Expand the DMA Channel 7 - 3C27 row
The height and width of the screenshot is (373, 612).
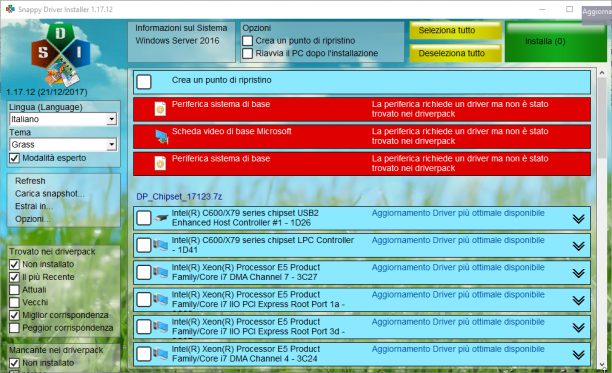(578, 273)
